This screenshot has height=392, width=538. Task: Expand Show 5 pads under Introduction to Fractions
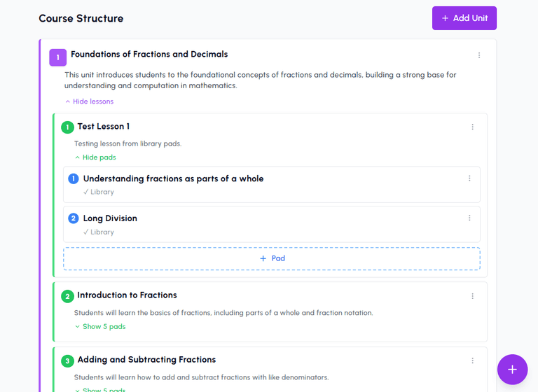pos(100,326)
